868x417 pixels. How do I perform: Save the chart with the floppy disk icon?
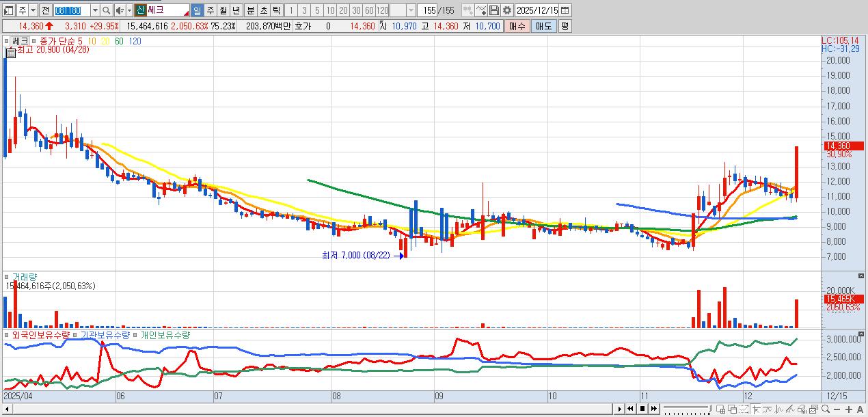(494, 10)
